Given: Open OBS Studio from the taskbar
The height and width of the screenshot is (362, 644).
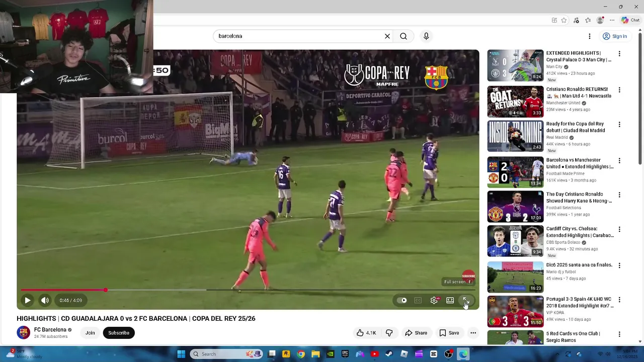Looking at the screenshot, I should (448, 354).
